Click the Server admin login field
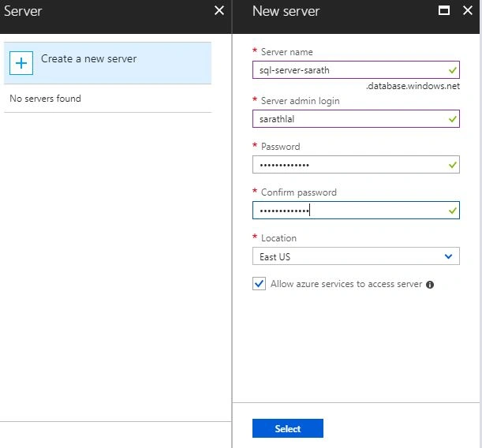Screen dimensions: 482x448 [x=356, y=119]
